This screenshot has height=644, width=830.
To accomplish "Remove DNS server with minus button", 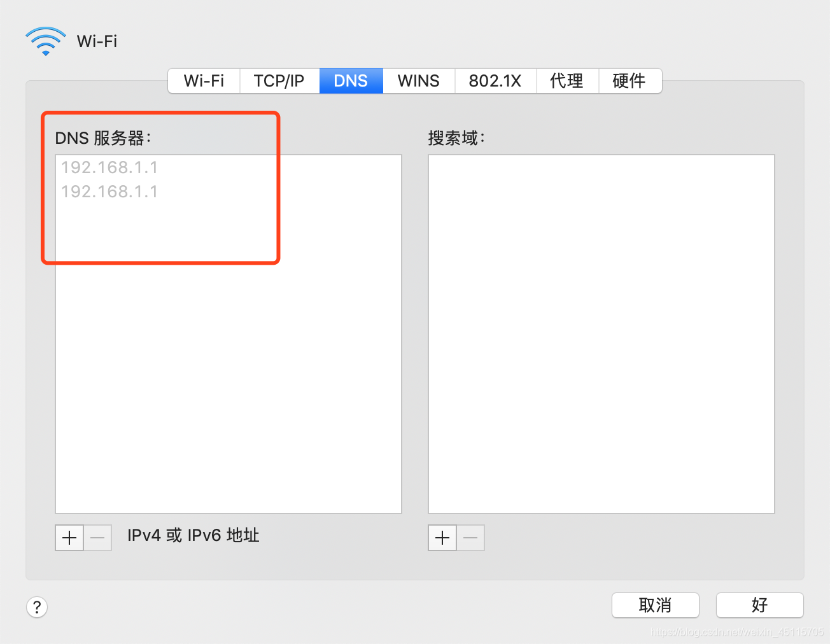I will click(98, 538).
